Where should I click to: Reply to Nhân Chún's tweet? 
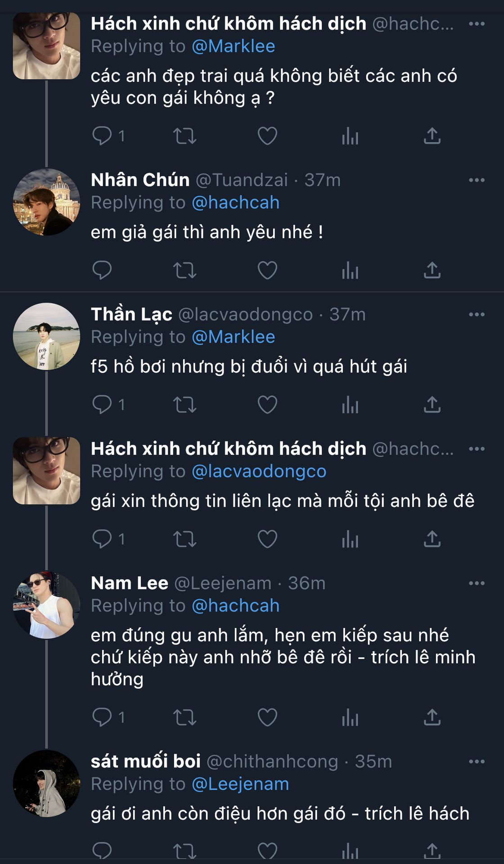click(102, 270)
